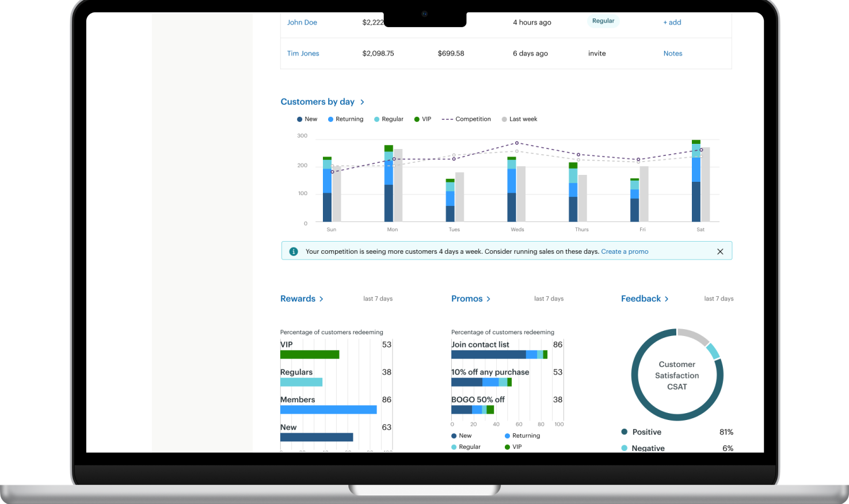
Task: Open Customers by day chevron arrow
Action: tap(362, 102)
